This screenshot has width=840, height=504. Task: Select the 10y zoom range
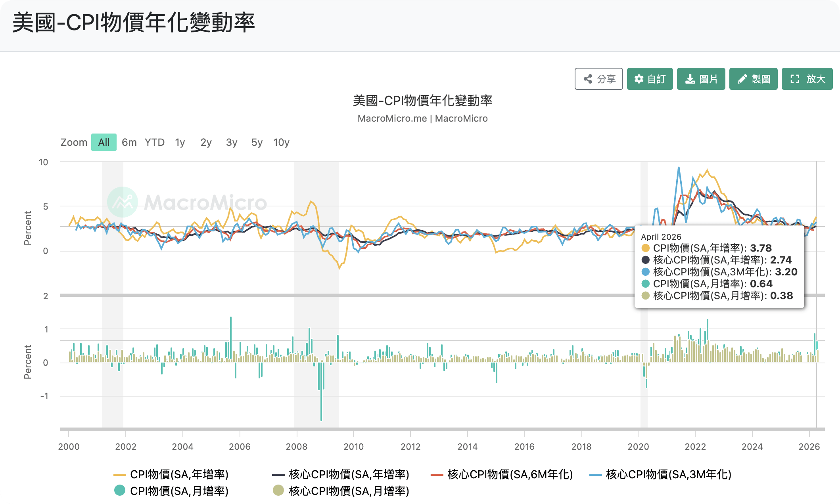point(282,142)
